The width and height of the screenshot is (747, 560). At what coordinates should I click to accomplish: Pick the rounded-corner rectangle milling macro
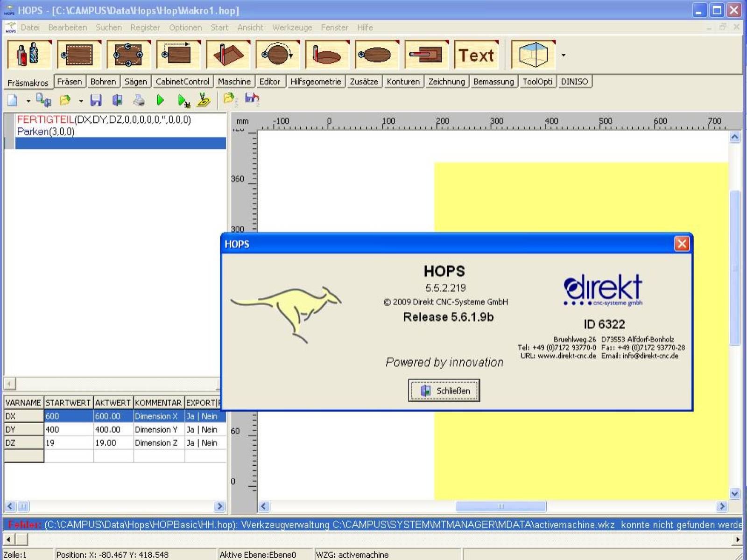[128, 55]
